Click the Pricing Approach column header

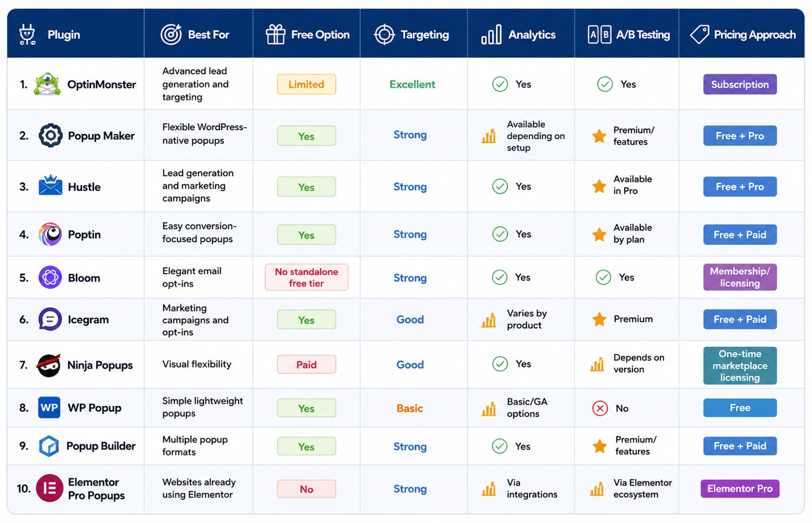pyautogui.click(x=743, y=35)
